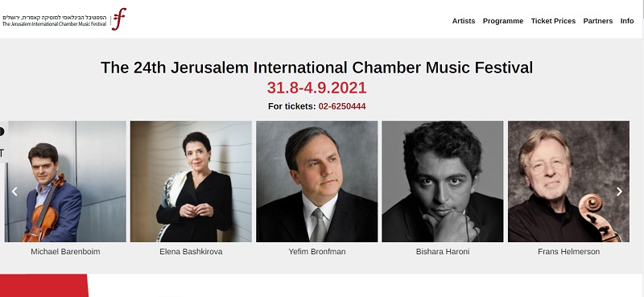Viewport: 644px width, 297px height.
Task: Click the Yefim Bronfman name link
Action: point(316,252)
